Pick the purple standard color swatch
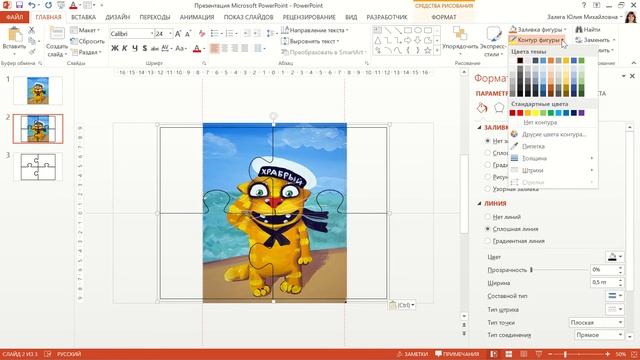The image size is (640, 360). point(582,113)
